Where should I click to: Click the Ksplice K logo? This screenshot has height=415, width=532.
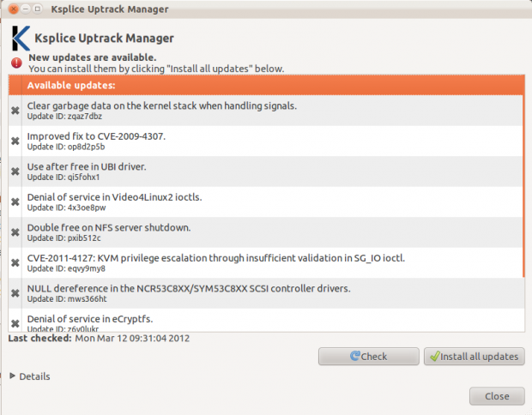point(21,38)
